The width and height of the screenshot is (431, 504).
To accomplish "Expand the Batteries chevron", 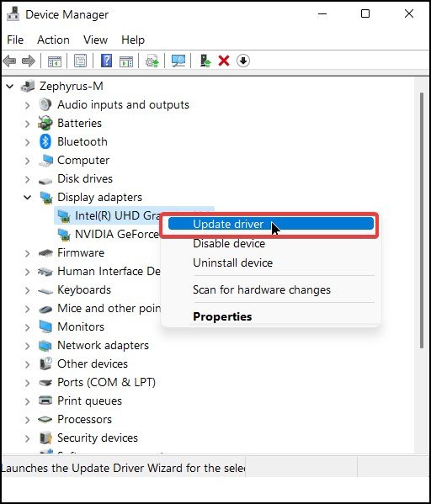I will tap(28, 124).
